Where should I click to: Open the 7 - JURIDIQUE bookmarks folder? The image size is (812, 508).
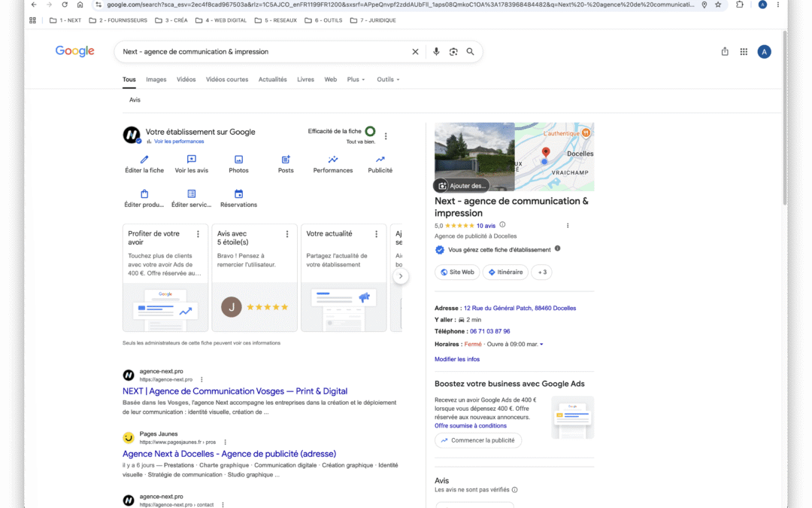click(x=373, y=20)
